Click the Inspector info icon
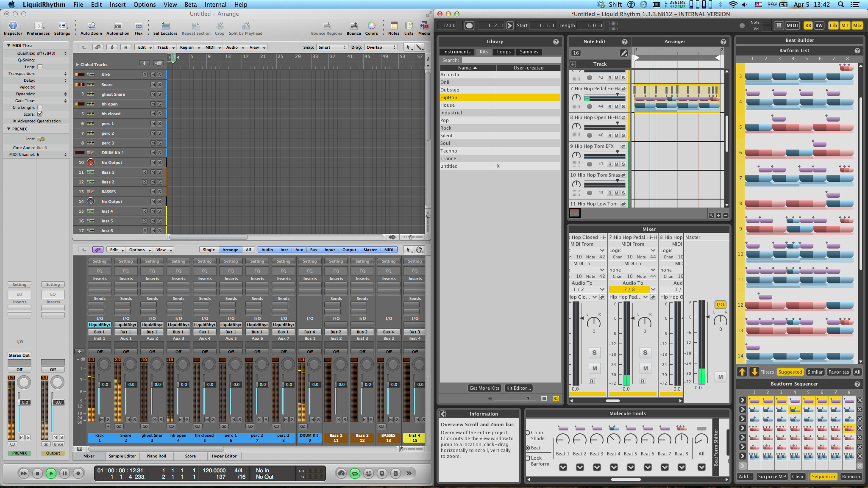 point(13,26)
